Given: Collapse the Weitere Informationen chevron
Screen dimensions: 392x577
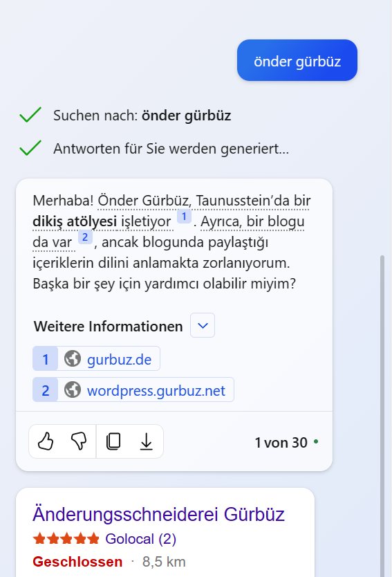Looking at the screenshot, I should point(203,325).
